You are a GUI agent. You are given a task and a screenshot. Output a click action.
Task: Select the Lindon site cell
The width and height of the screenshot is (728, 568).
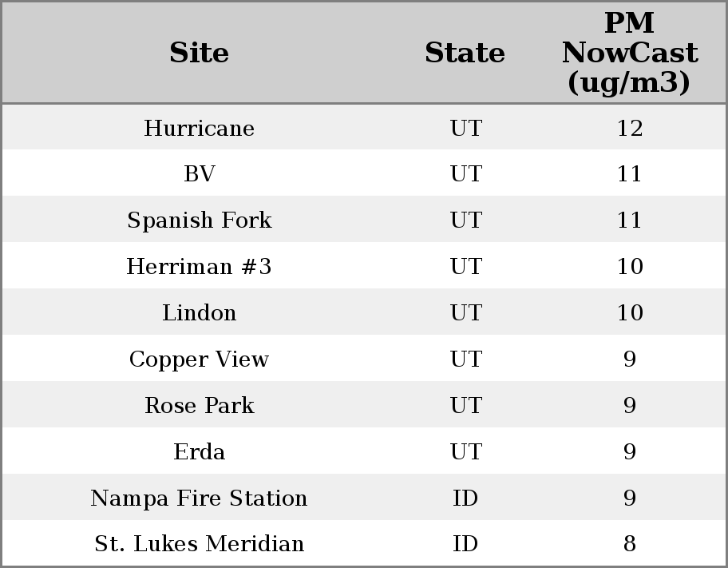(199, 313)
